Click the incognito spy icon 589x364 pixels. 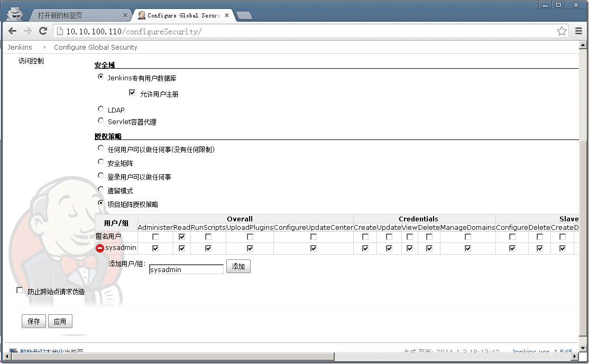click(15, 14)
